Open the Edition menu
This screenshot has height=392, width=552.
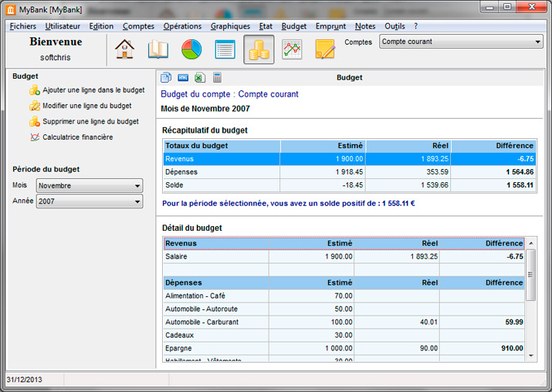coord(101,26)
